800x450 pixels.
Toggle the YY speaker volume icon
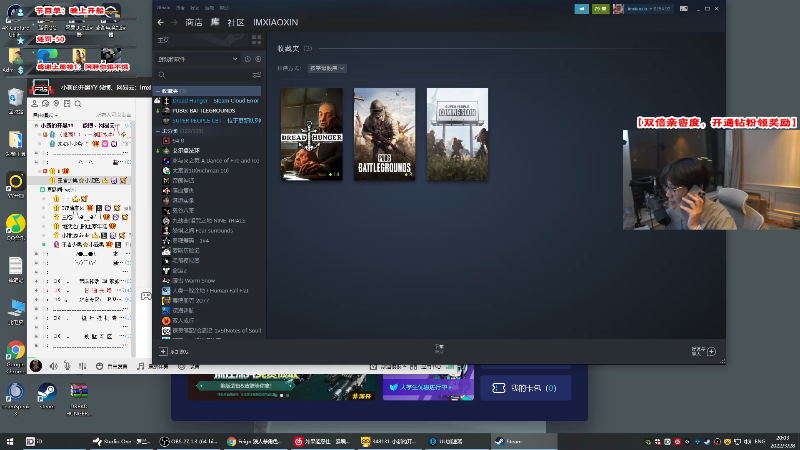click(x=54, y=366)
